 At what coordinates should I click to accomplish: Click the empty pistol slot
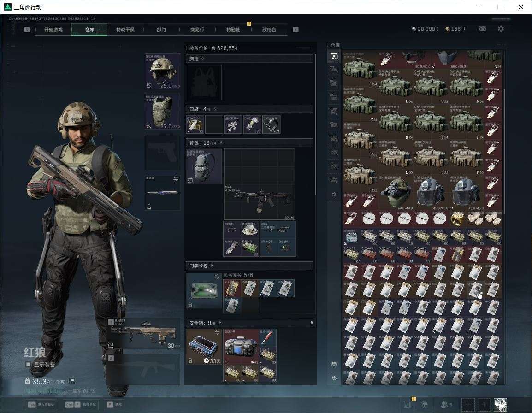tap(163, 152)
